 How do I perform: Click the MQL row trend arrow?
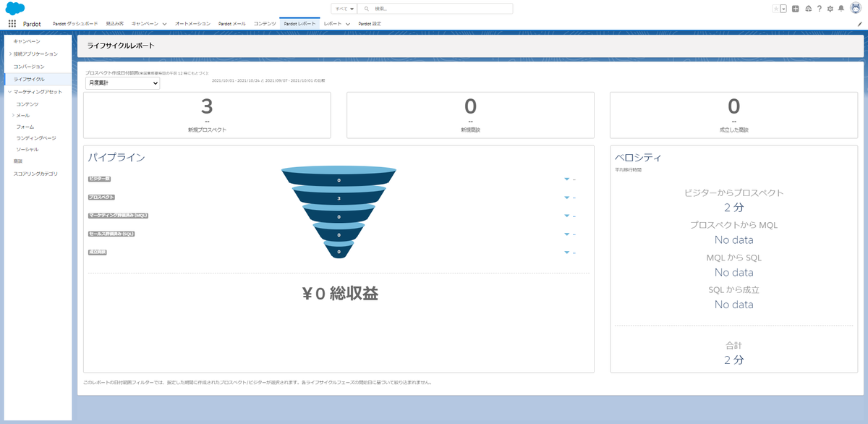(567, 216)
